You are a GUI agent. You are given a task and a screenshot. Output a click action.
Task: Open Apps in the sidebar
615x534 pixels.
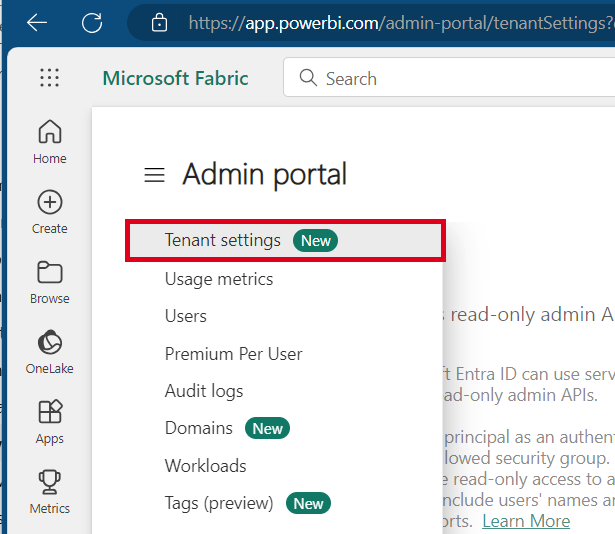click(x=49, y=421)
